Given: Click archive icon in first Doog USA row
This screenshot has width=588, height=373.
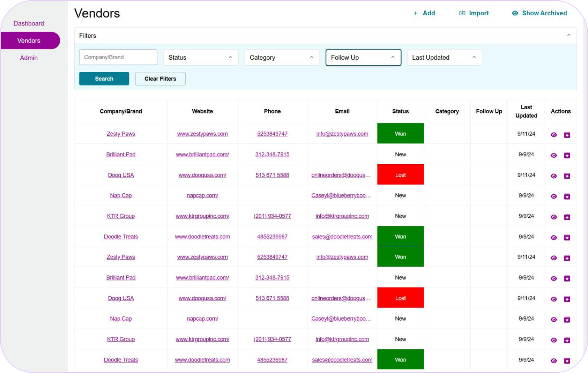Looking at the screenshot, I should 567,176.
